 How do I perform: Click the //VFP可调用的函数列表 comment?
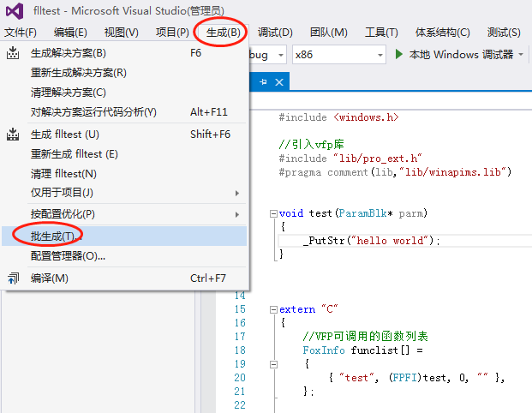[365, 336]
